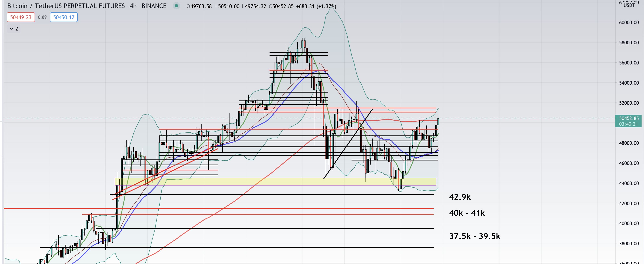Click the bar countdown timer 03:40:21
This screenshot has height=264, width=644.
pyautogui.click(x=629, y=124)
